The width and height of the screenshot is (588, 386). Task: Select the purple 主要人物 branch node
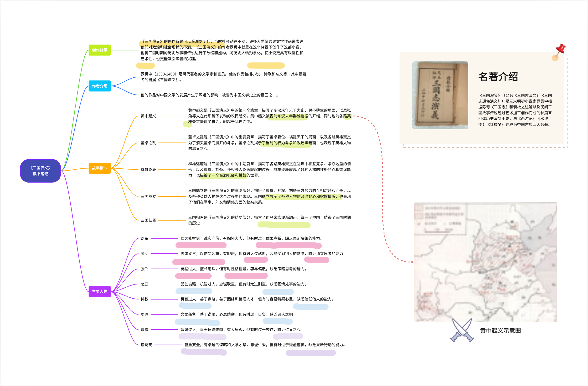[100, 291]
